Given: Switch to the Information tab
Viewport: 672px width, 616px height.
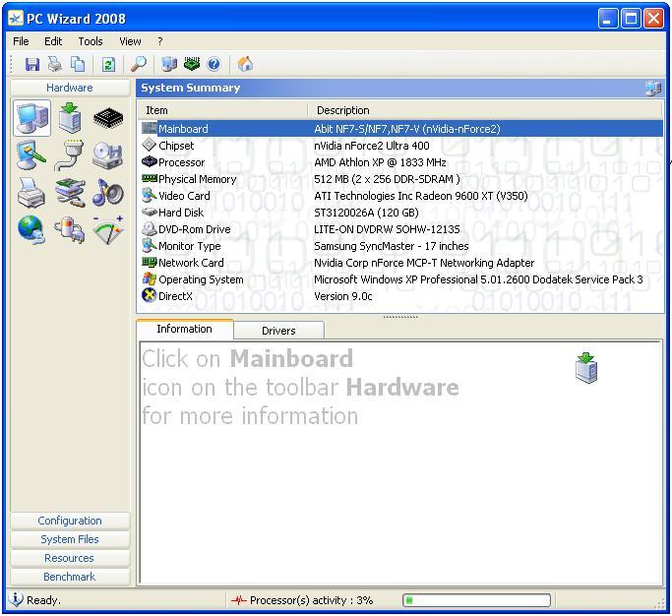Looking at the screenshot, I should click(184, 329).
